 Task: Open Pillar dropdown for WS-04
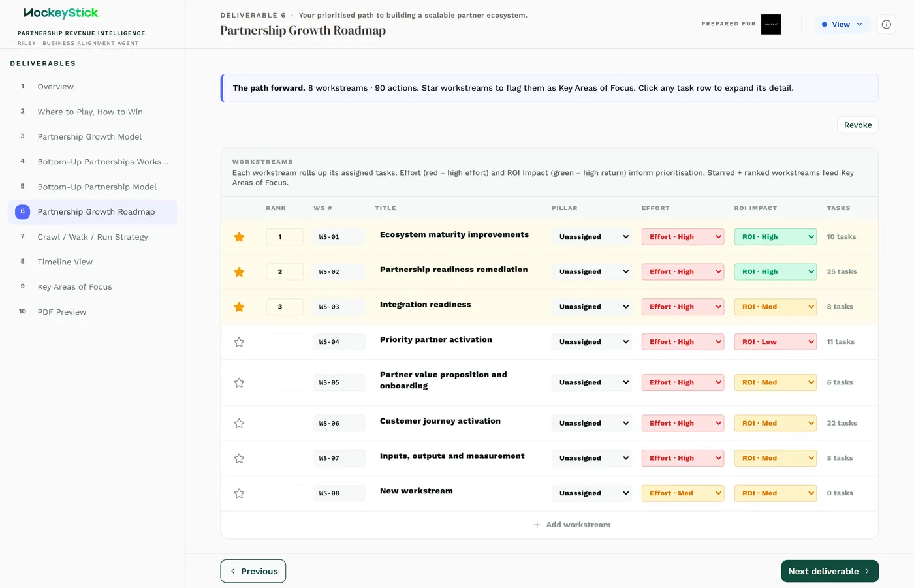592,342
